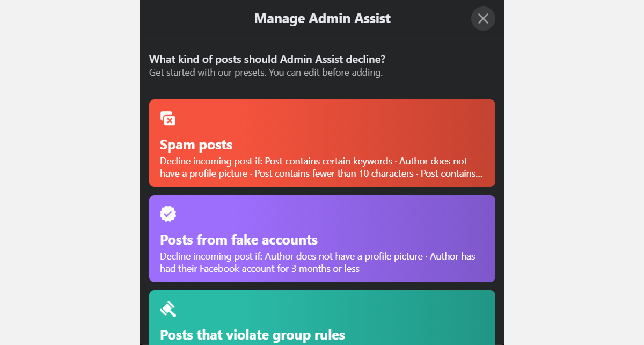This screenshot has height=345, width=644.
Task: Click the fake accounts criteria description
Action: [x=318, y=262]
